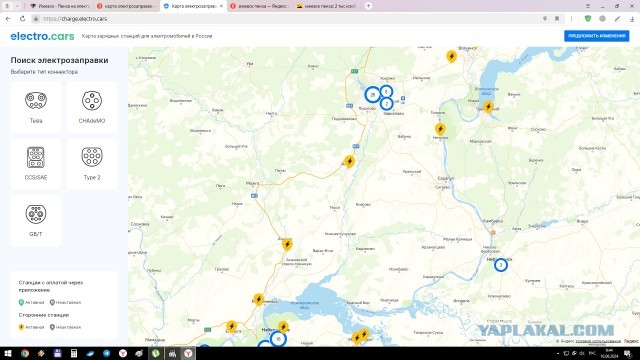Open the cluster of 28 stations in Izhevsk
The image size is (640, 360).
pos(372,95)
